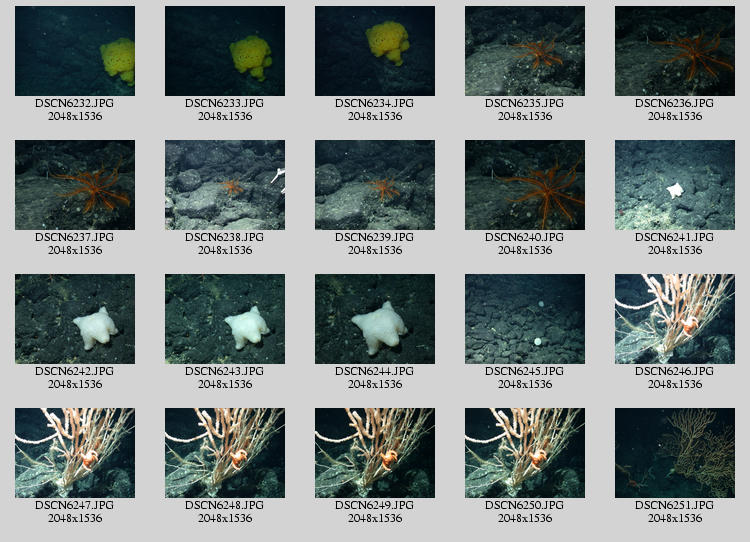View the DSCN6239.JPG thumbnail
Screen dimensions: 750x542
point(375,185)
